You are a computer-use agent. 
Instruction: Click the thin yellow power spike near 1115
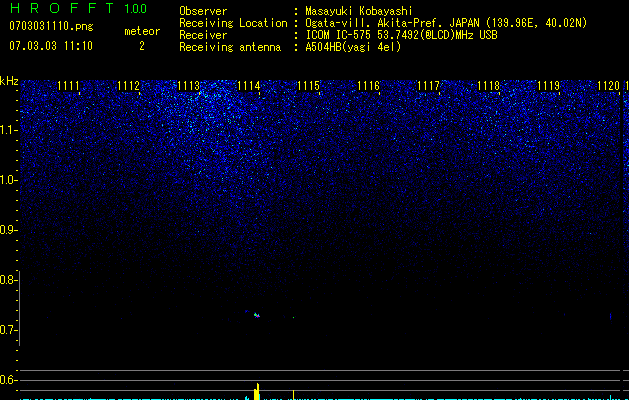pyautogui.click(x=293, y=395)
